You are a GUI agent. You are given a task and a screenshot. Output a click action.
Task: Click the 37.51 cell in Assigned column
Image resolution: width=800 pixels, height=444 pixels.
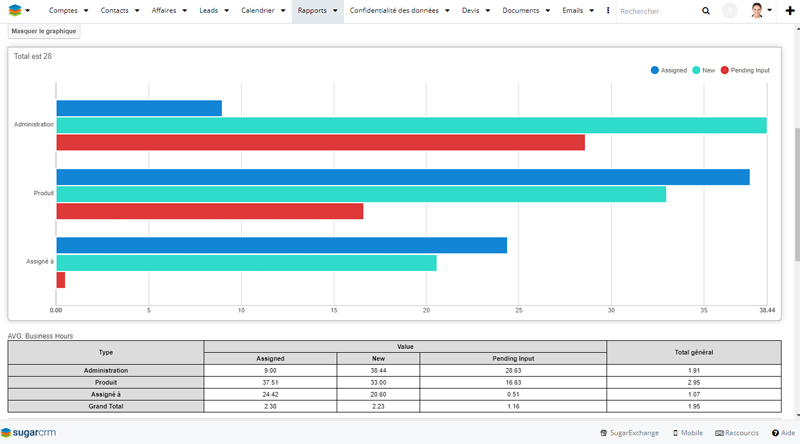tap(270, 382)
